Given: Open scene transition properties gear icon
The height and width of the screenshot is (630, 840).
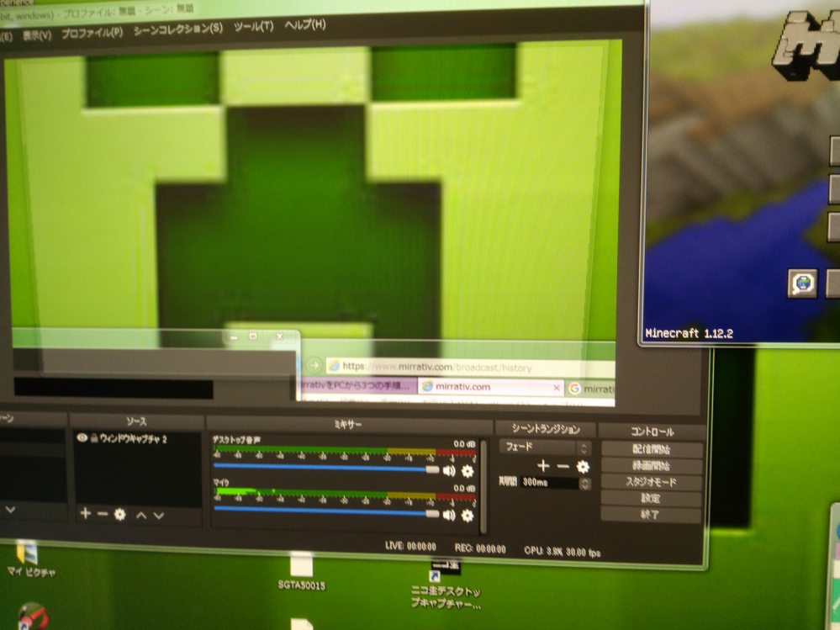Looking at the screenshot, I should (x=583, y=467).
